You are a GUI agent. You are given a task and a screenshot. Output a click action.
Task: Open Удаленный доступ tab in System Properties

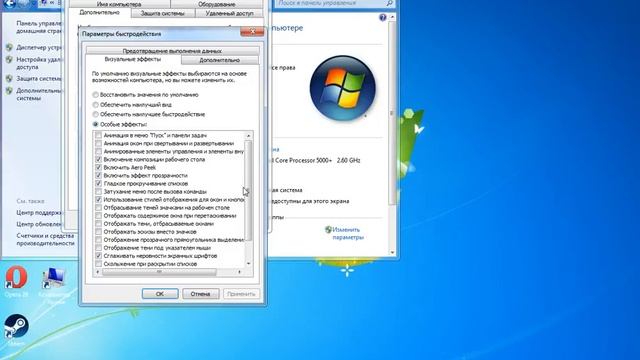[229, 13]
